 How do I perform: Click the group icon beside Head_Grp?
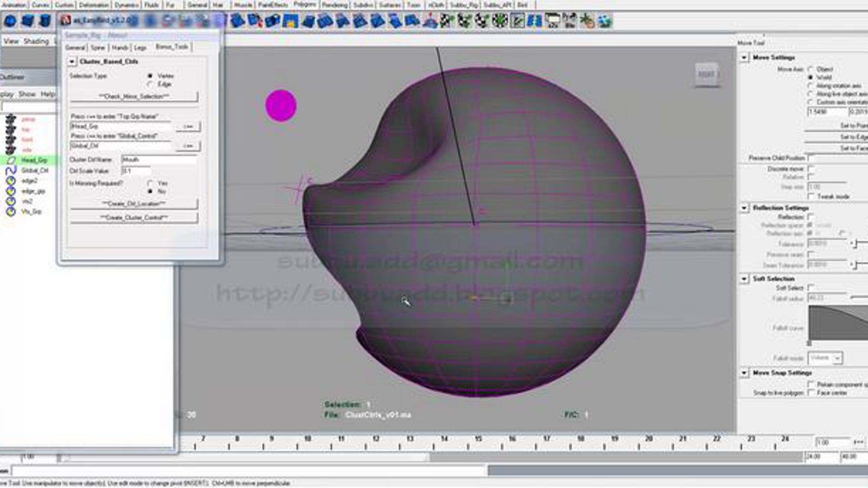11,160
